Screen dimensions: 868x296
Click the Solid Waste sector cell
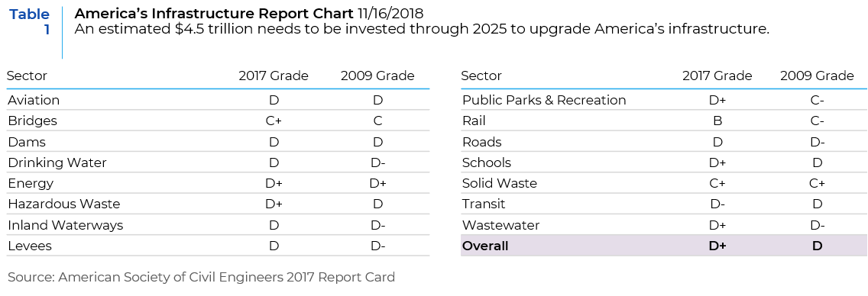point(499,183)
